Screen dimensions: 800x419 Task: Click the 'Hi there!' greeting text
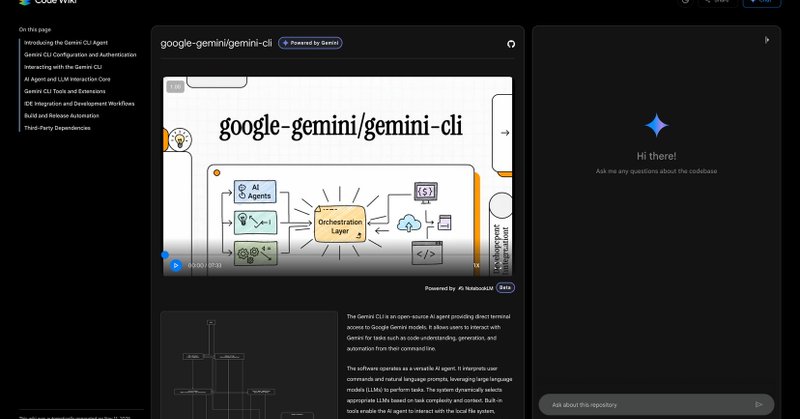[x=656, y=156]
